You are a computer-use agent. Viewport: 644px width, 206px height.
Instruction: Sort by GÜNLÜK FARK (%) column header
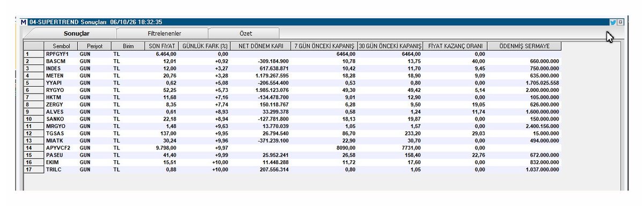204,46
